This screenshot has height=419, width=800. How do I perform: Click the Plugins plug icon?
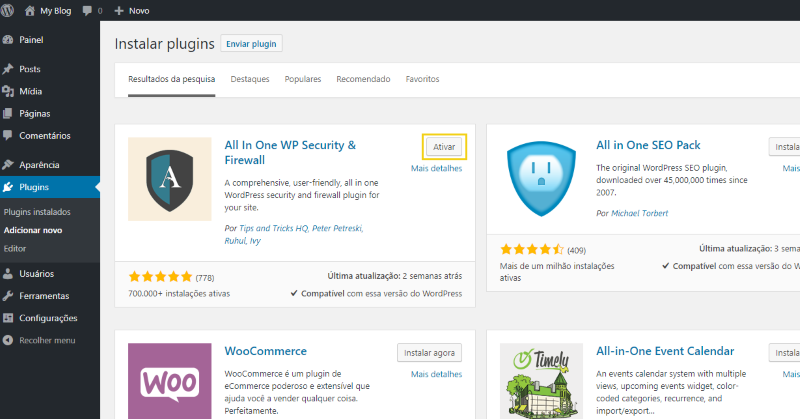8,187
